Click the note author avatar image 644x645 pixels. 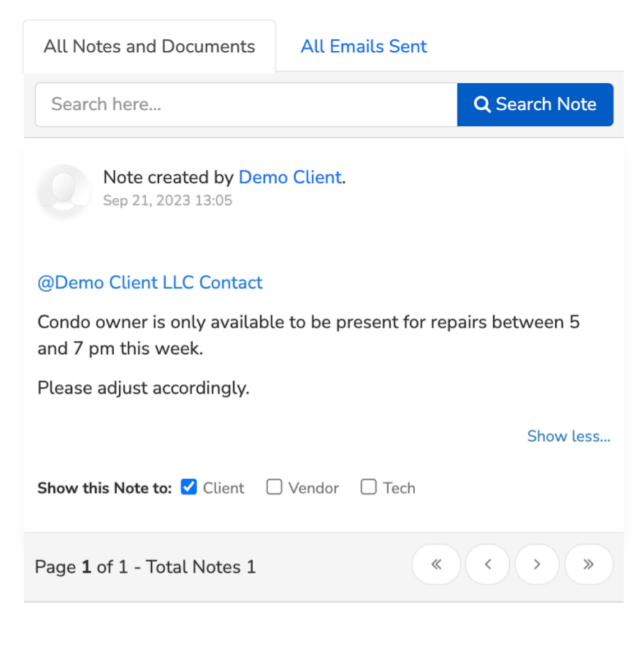[64, 189]
